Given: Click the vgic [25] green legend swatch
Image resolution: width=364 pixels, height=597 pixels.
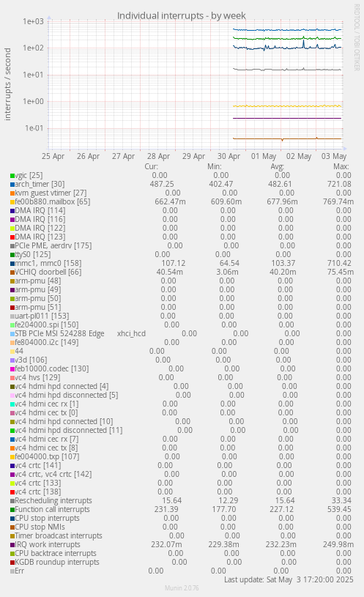Looking at the screenshot, I should [x=12, y=176].
